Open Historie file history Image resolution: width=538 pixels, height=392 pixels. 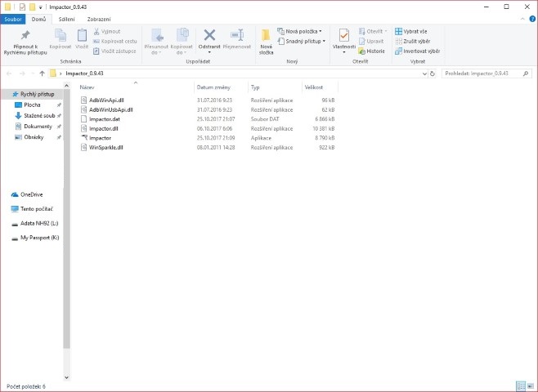371,51
